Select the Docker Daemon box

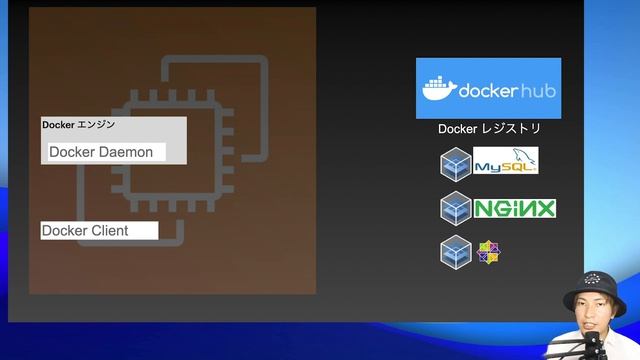107,152
